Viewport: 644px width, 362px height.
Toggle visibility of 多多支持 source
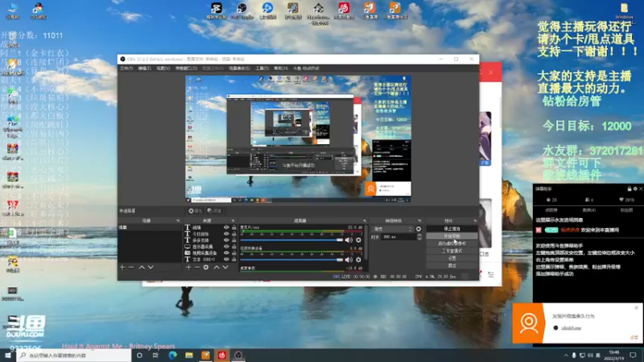coord(226,240)
